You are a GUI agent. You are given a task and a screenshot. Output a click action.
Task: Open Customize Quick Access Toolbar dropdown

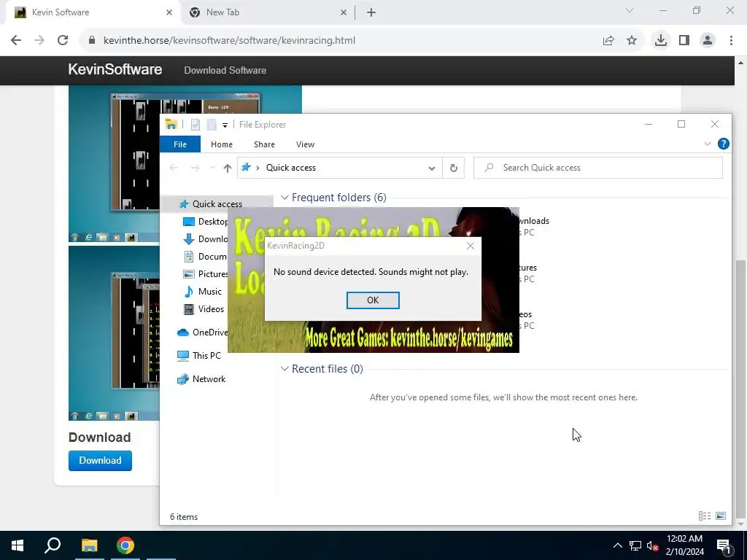(x=225, y=125)
